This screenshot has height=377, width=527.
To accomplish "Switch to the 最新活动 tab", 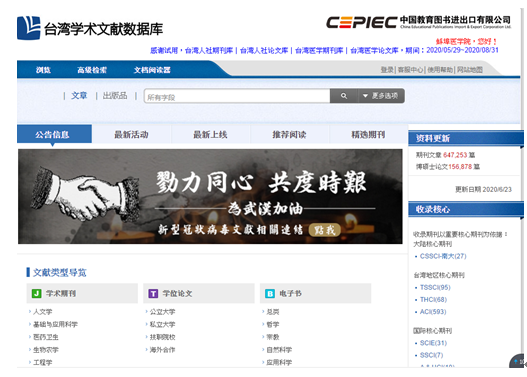I will point(131,135).
